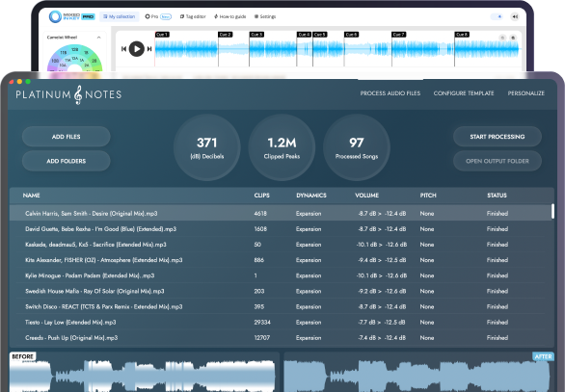Jump to the Cue 8 marker
This screenshot has height=392, width=565.
click(x=462, y=35)
